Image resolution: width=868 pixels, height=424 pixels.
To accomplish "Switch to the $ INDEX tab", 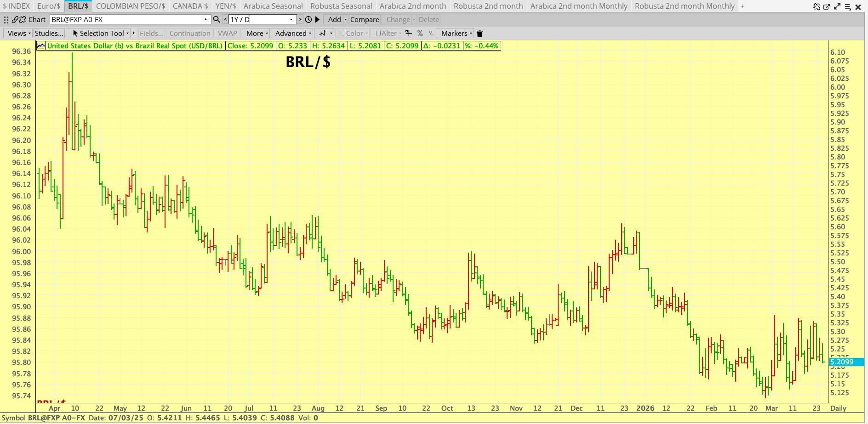I will (17, 6).
